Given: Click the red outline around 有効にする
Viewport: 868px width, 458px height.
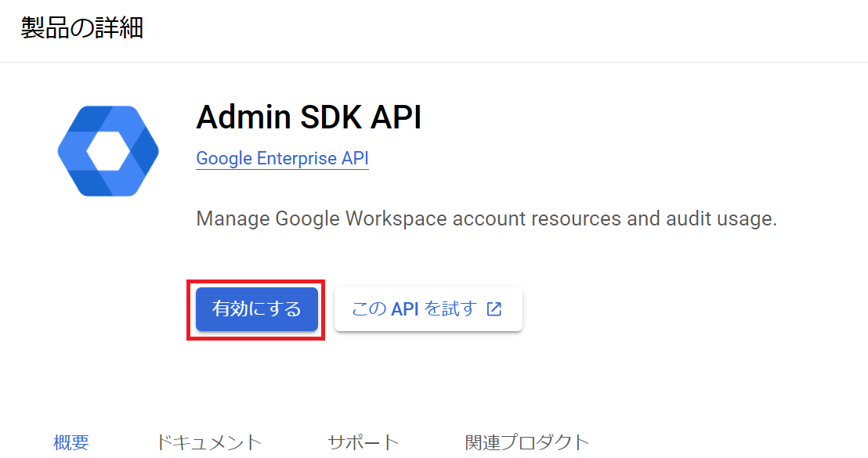Looking at the screenshot, I should (x=255, y=282).
